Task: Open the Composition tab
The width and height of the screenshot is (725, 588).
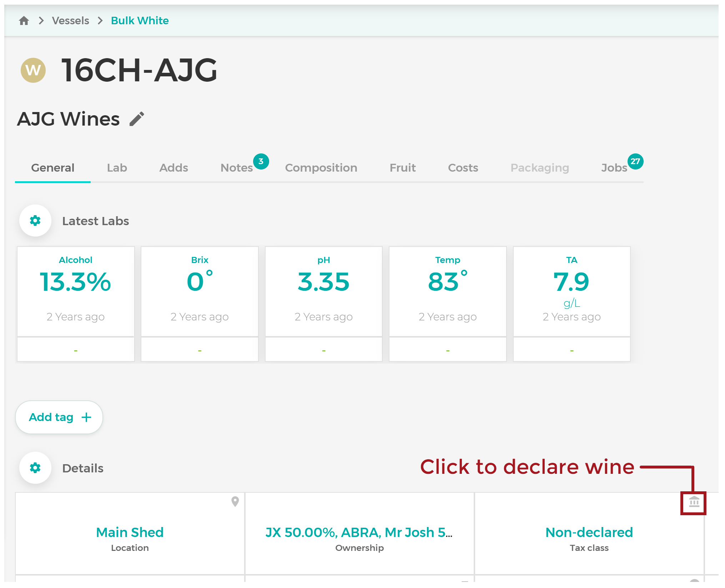Action: tap(321, 168)
